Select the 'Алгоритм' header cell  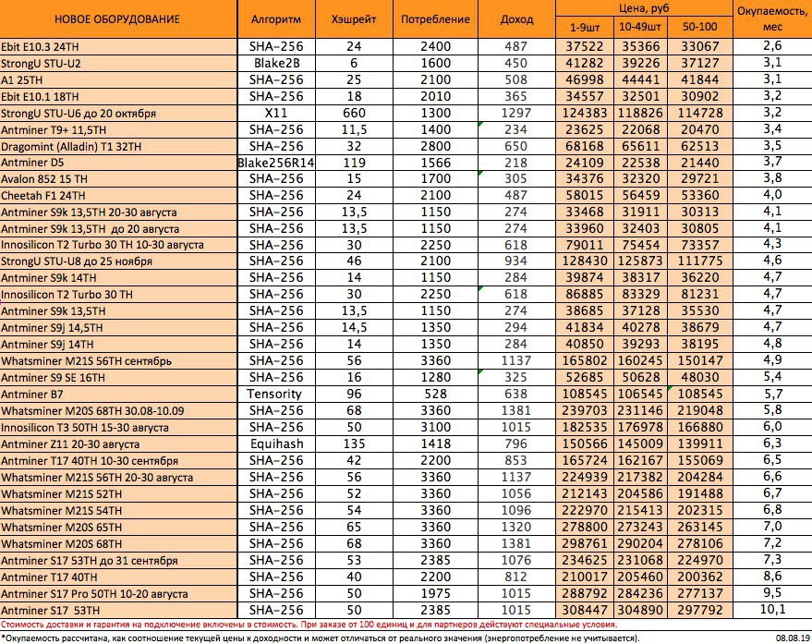(276, 19)
